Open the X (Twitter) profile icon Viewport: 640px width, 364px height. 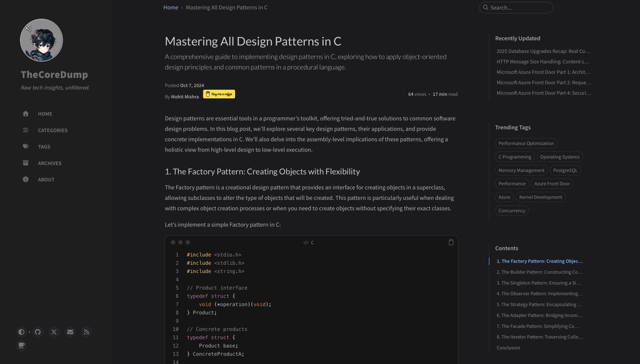pos(54,332)
